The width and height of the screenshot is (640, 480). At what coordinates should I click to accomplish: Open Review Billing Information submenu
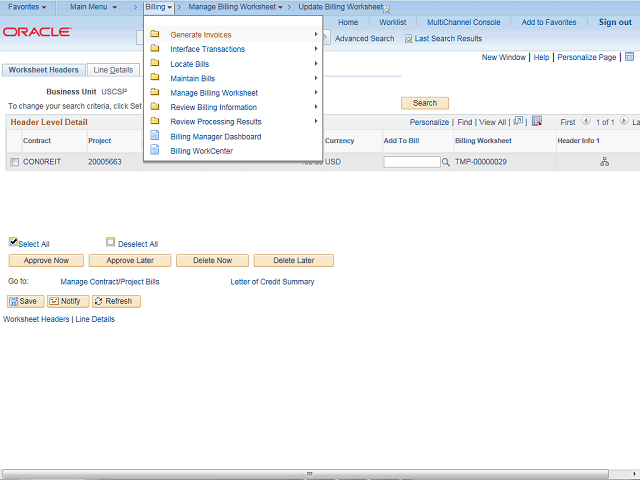tap(213, 107)
